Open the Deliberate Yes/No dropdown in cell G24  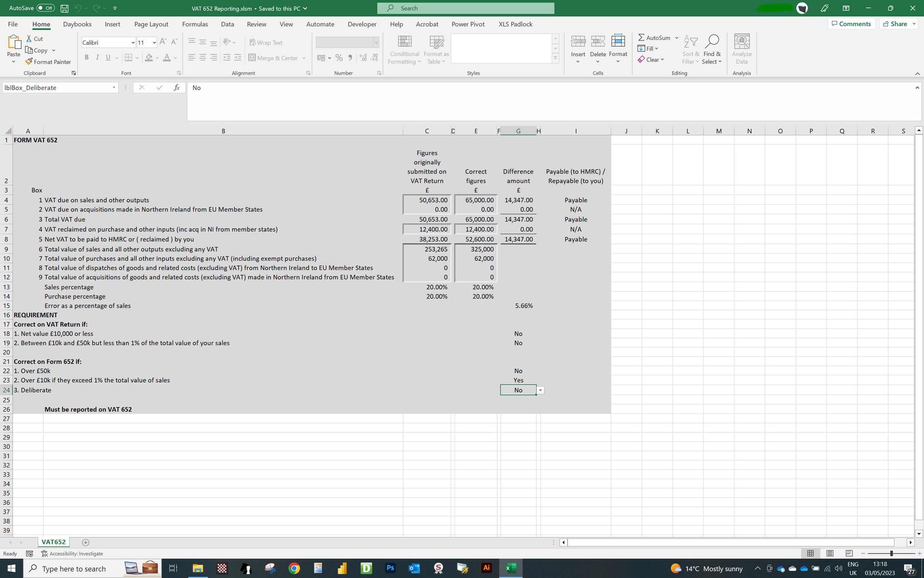pos(540,390)
